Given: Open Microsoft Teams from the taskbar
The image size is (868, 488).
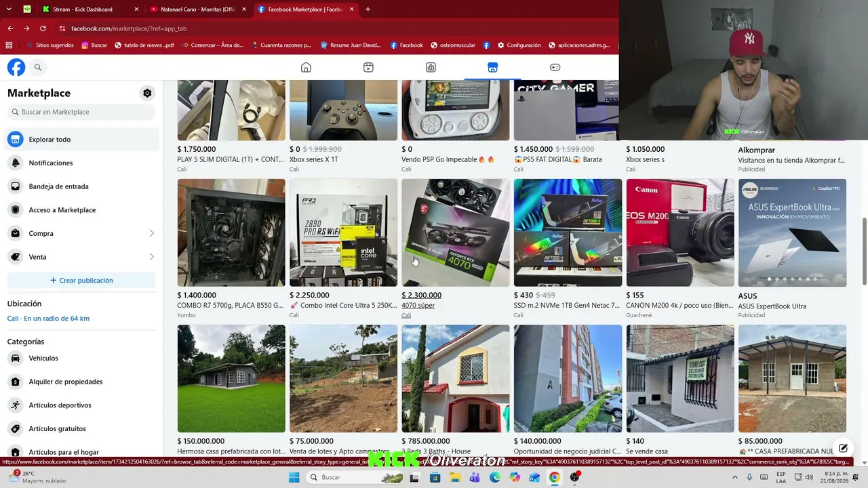Looking at the screenshot, I should tap(475, 477).
